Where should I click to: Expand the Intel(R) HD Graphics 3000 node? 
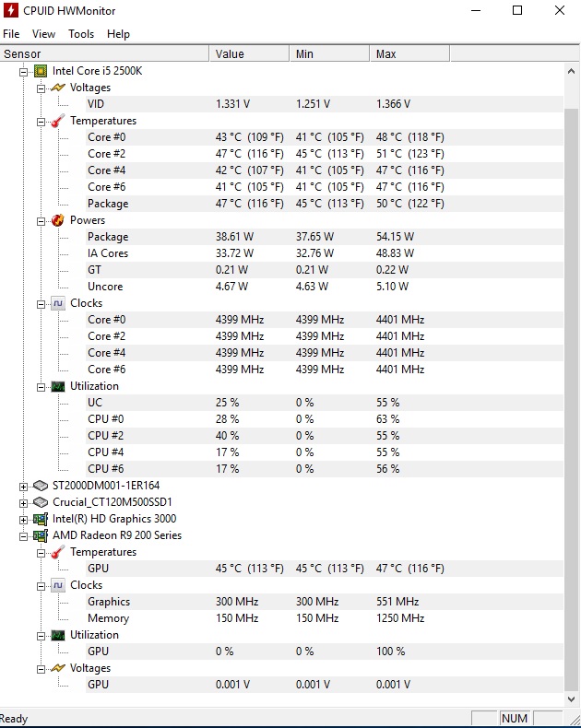click(24, 519)
